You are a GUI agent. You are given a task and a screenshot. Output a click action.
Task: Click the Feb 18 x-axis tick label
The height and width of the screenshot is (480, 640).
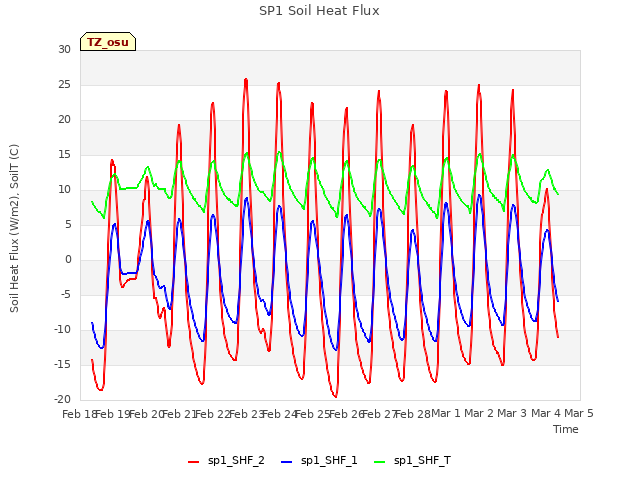click(x=78, y=414)
